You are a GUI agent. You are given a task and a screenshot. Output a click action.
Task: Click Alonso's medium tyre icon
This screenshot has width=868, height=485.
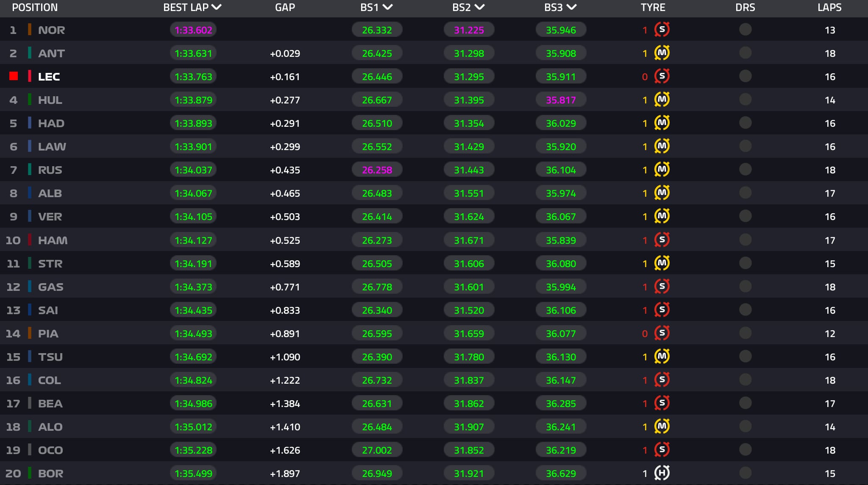coord(662,426)
